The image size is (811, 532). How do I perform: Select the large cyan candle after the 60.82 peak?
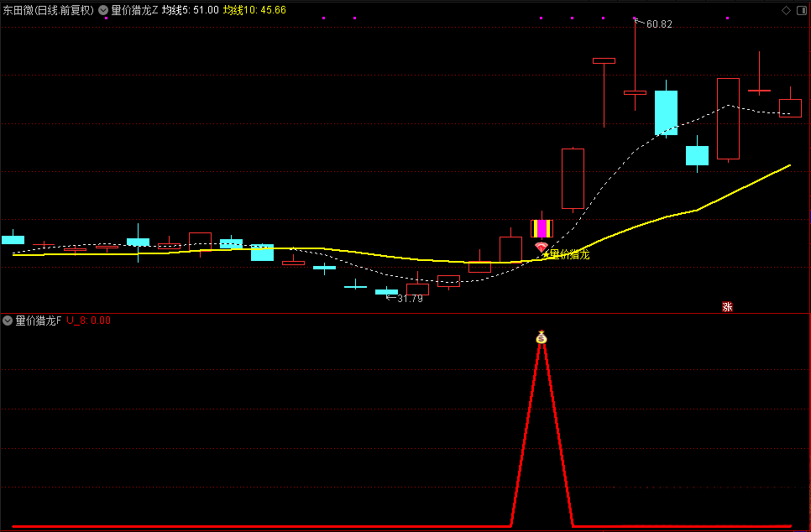pos(666,112)
